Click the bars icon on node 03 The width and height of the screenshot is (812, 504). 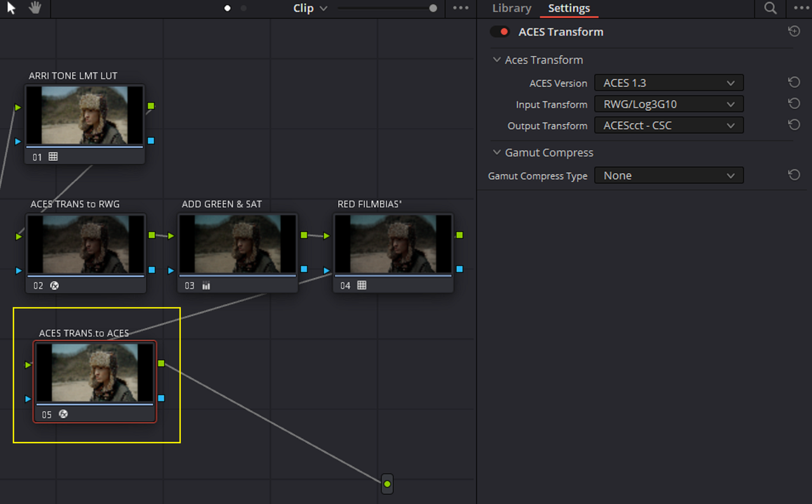pos(206,286)
